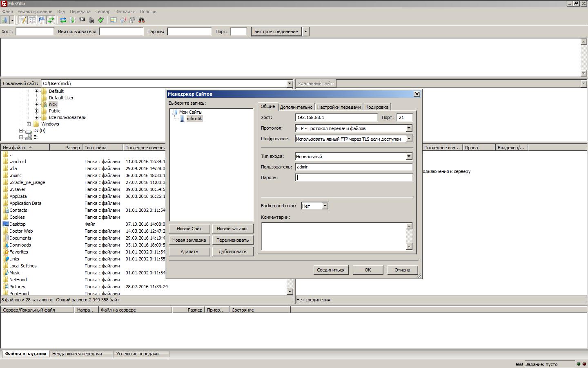
Task: Click OK in the Site Manager
Action: (368, 270)
